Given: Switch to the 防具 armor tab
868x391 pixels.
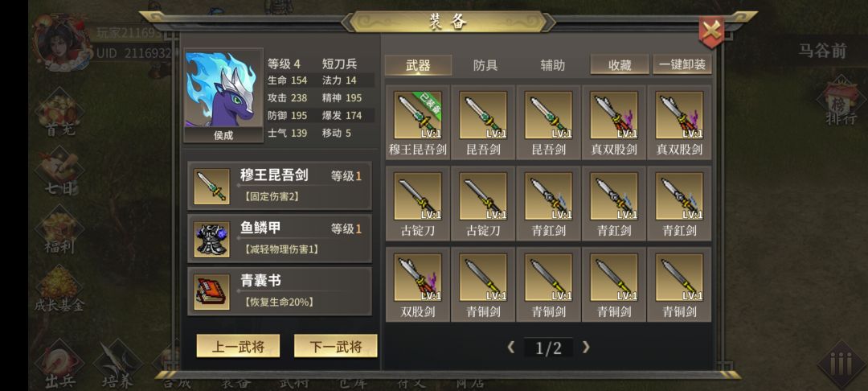Looking at the screenshot, I should (x=485, y=65).
